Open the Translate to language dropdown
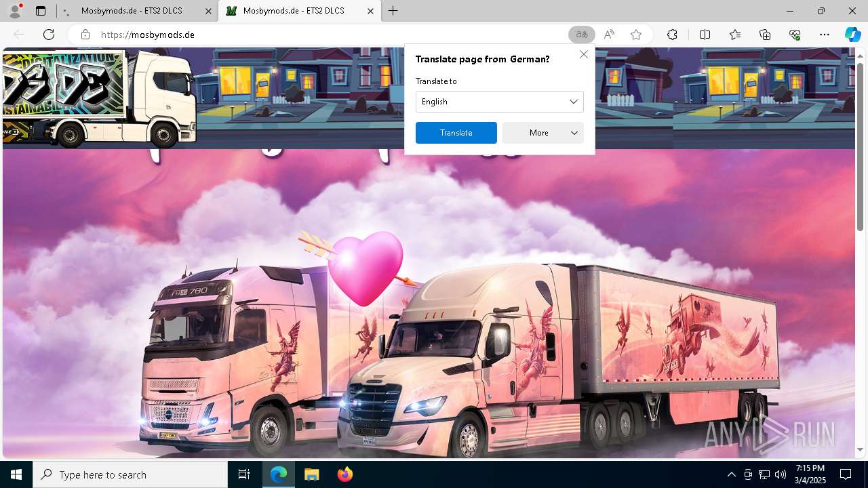Screen dimensions: 868x488 [x=500, y=102]
